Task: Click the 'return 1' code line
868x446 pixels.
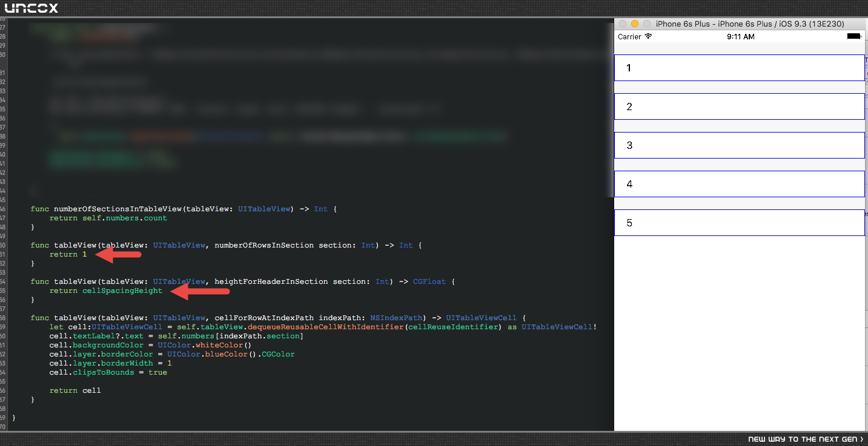Action: pos(68,254)
